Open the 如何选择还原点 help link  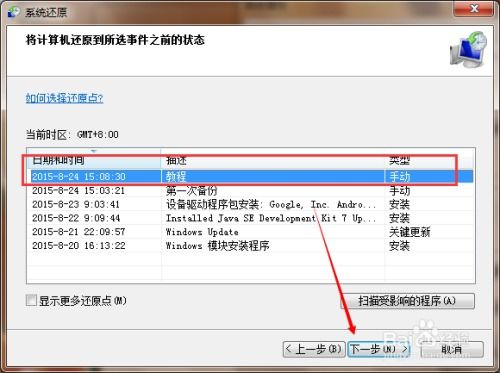(x=64, y=98)
